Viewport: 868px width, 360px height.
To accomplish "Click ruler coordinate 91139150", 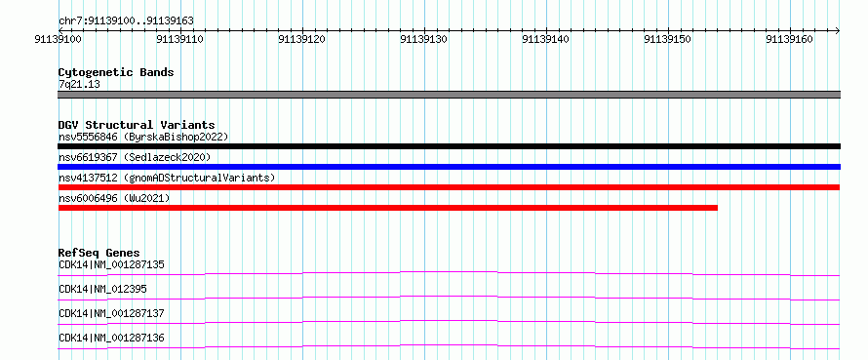I will (668, 39).
